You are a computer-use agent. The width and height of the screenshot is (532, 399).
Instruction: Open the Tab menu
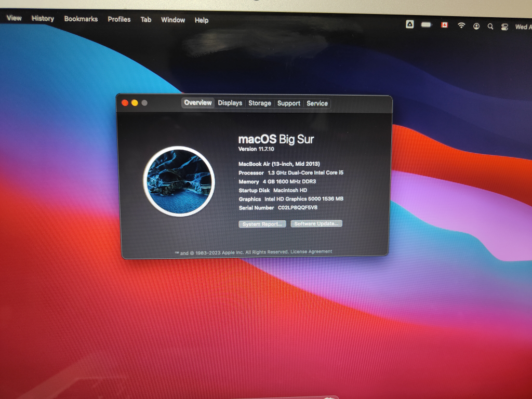point(146,20)
